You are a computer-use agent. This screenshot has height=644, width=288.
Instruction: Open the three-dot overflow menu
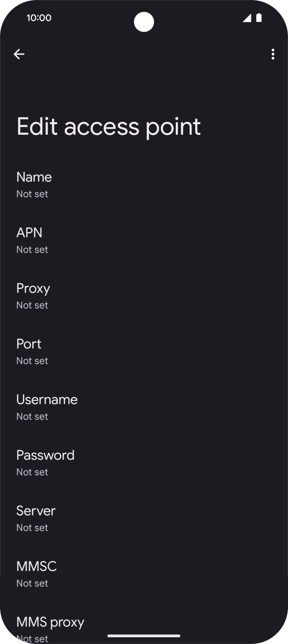point(273,54)
